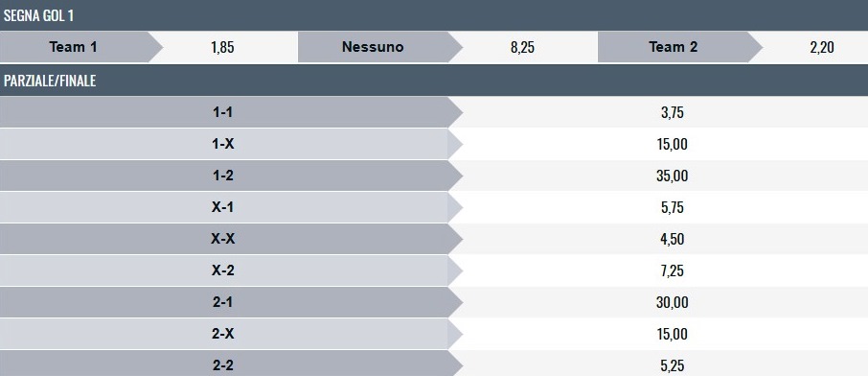Collapse the SEGNA GOL 1 section header
This screenshot has width=868, height=376.
click(434, 15)
